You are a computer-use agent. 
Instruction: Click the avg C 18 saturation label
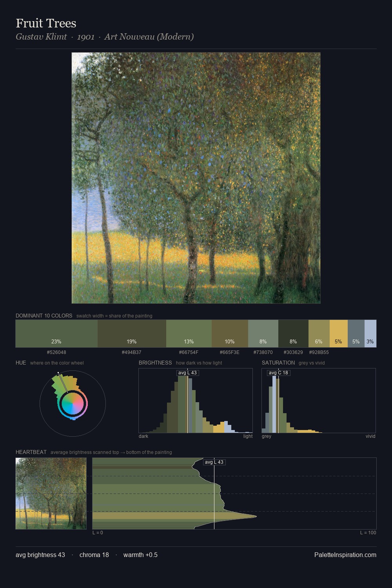point(278,373)
